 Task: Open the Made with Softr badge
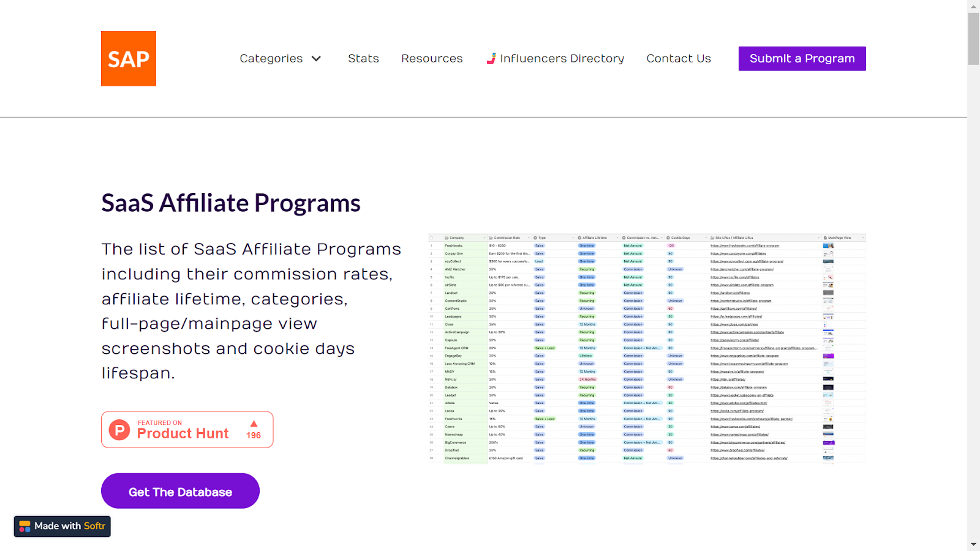[x=62, y=527]
